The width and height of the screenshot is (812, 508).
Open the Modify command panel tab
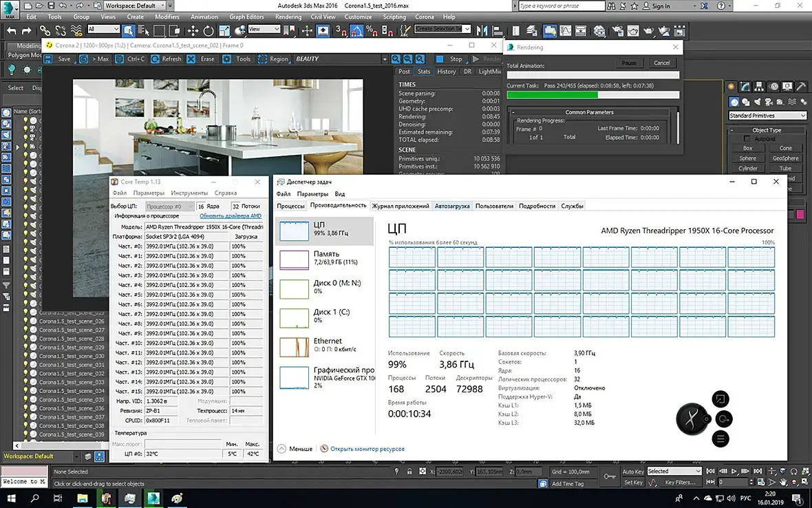[x=746, y=86]
